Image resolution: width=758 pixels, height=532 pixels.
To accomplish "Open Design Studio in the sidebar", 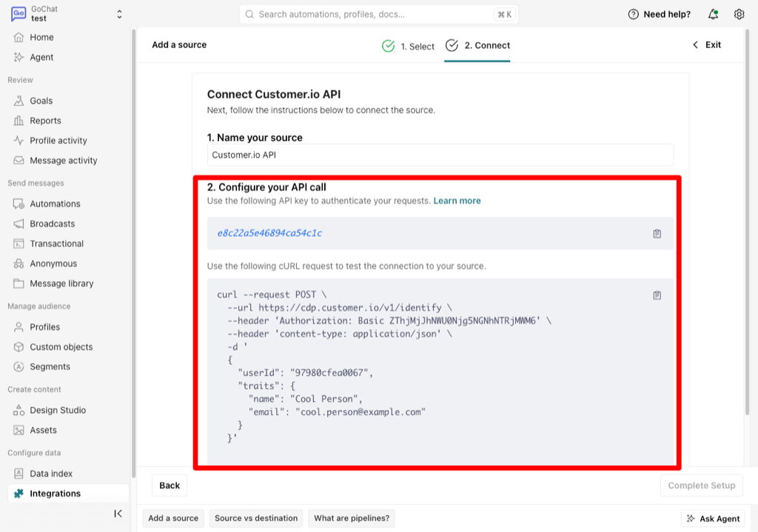I will coord(58,410).
